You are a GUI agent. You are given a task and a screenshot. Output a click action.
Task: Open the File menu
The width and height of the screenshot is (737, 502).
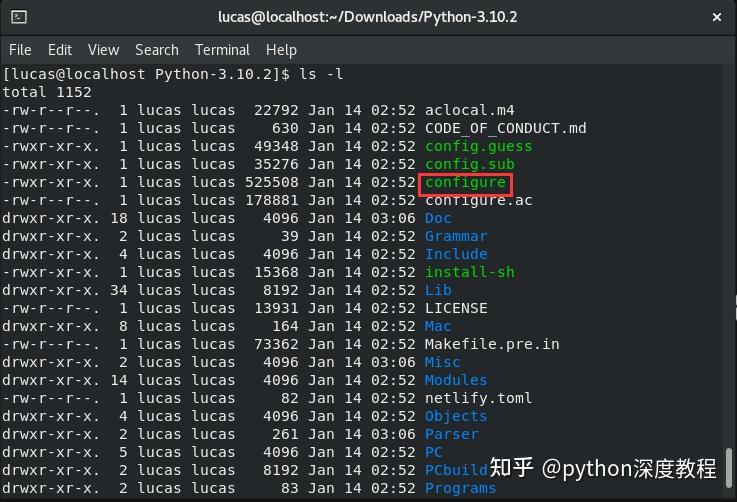[x=20, y=50]
